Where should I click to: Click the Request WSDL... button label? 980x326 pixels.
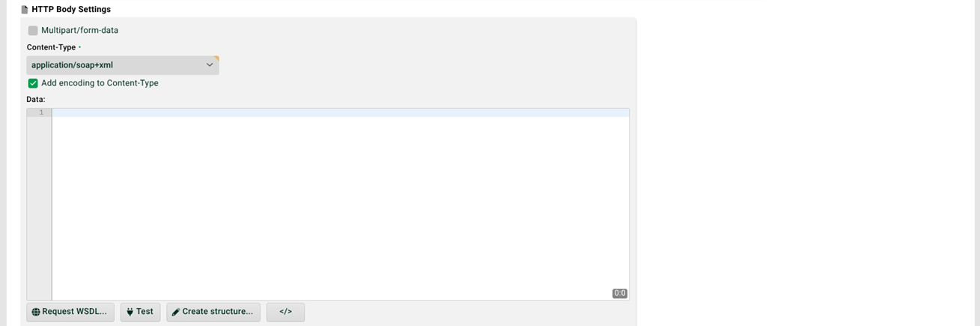coord(74,312)
